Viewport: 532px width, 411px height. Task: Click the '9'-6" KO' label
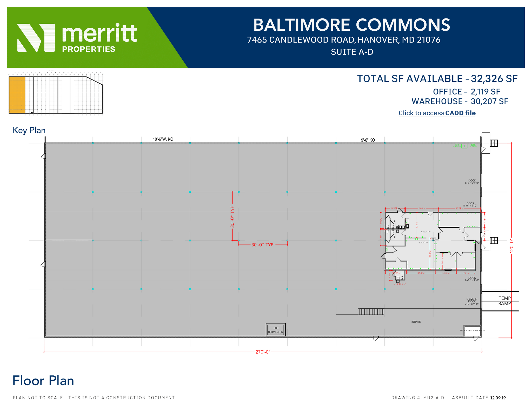coord(368,140)
